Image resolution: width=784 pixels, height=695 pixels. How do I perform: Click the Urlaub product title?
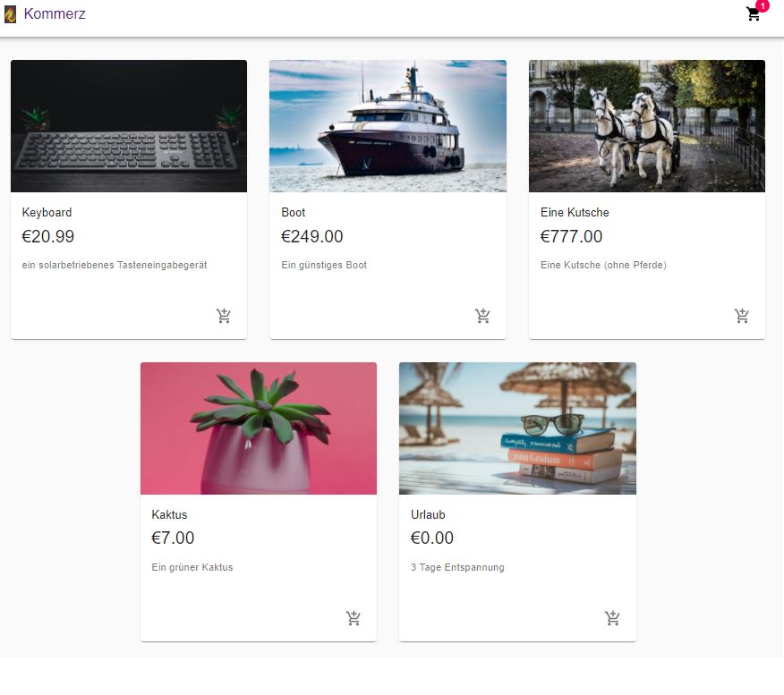[428, 514]
